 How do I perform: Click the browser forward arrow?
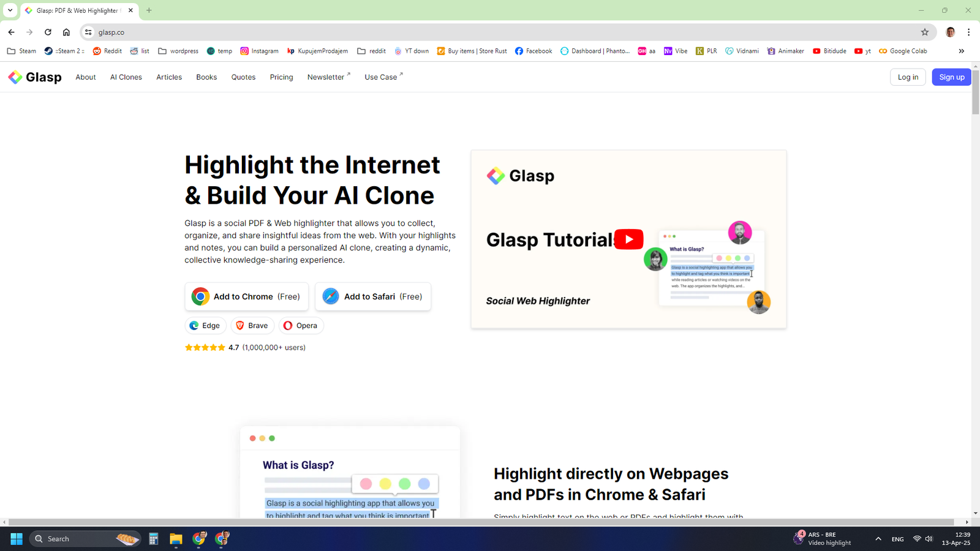click(29, 32)
